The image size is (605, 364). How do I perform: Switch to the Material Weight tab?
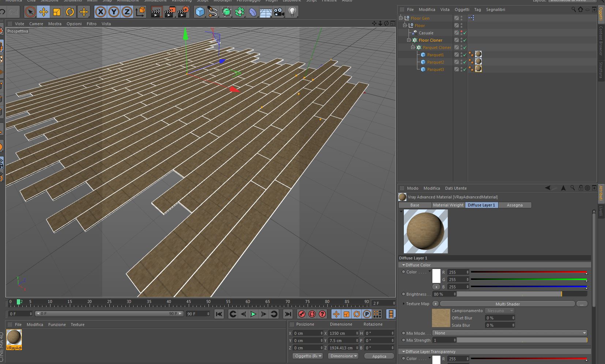(x=448, y=205)
